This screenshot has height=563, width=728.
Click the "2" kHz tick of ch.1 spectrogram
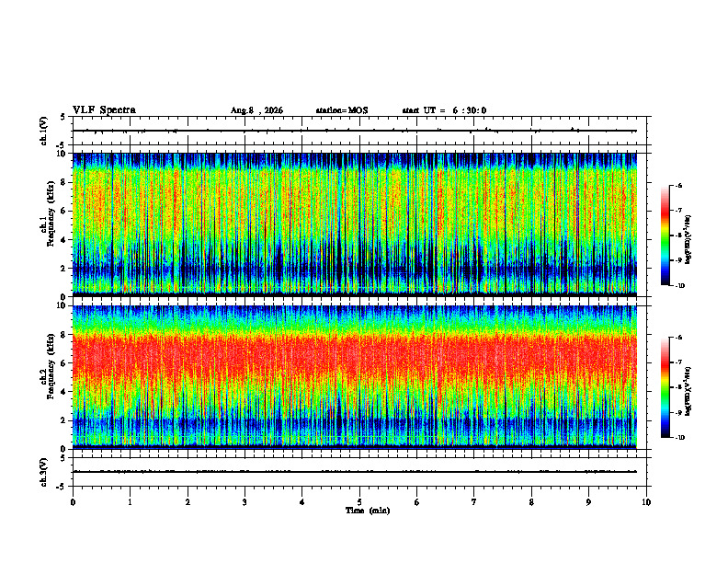click(64, 269)
